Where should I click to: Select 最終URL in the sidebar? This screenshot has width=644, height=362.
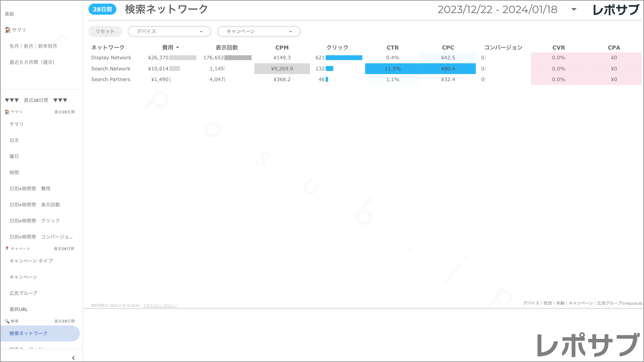point(19,309)
